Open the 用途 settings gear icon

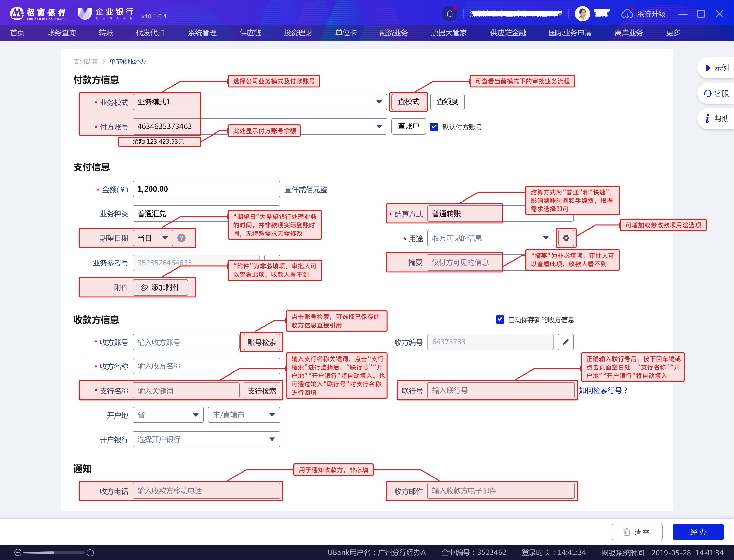tap(566, 238)
